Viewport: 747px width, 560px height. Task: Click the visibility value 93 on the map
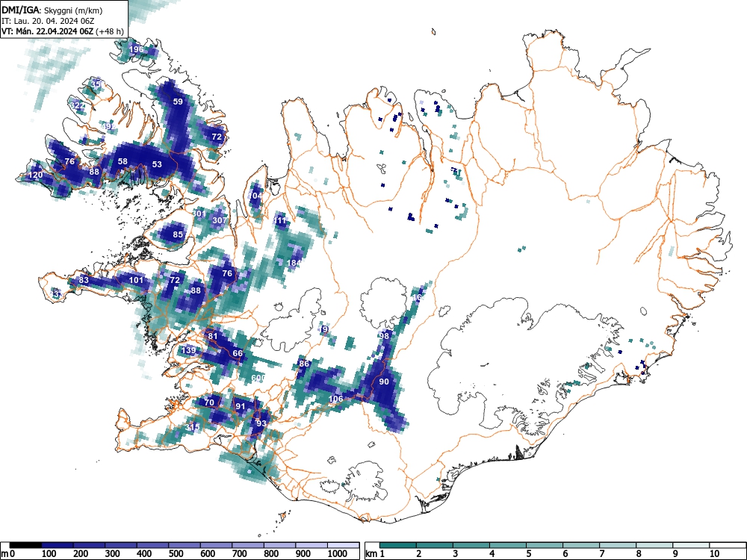[261, 423]
